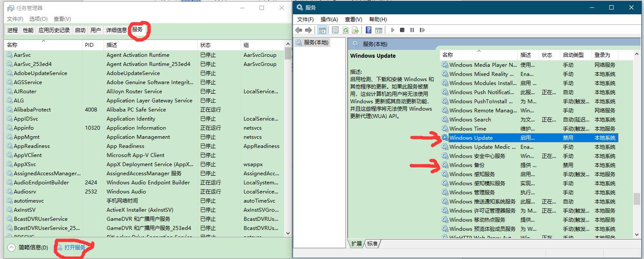
Task: Open 文件(F) menu in Task Manager
Action: point(15,19)
